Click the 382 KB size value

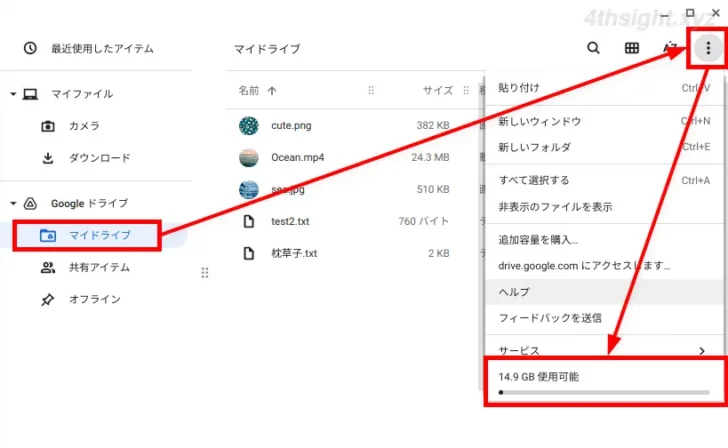coord(433,125)
